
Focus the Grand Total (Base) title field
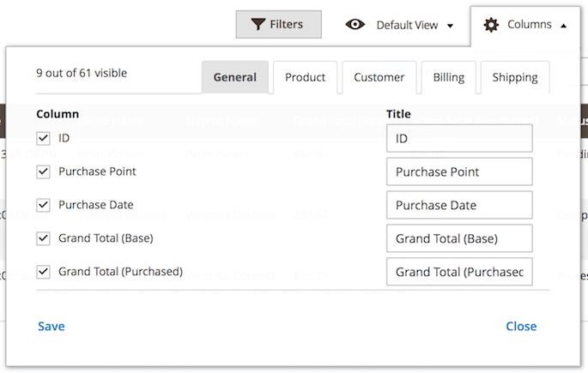click(x=459, y=238)
